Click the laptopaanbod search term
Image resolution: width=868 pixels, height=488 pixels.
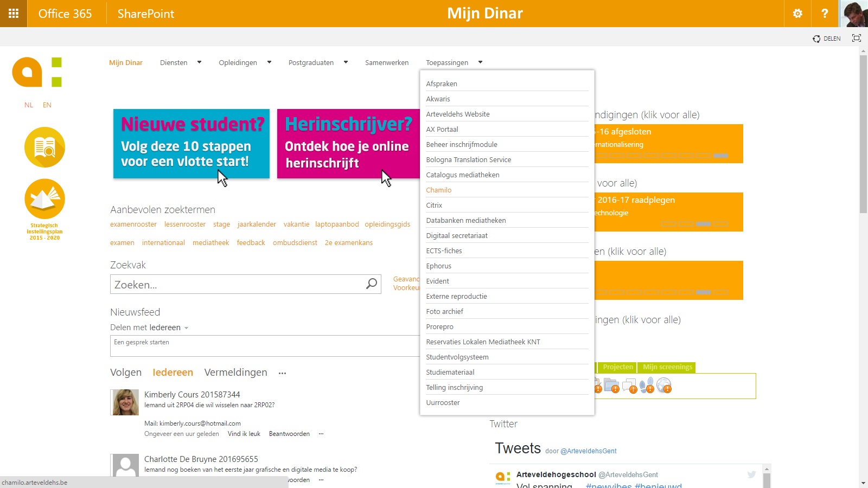337,224
